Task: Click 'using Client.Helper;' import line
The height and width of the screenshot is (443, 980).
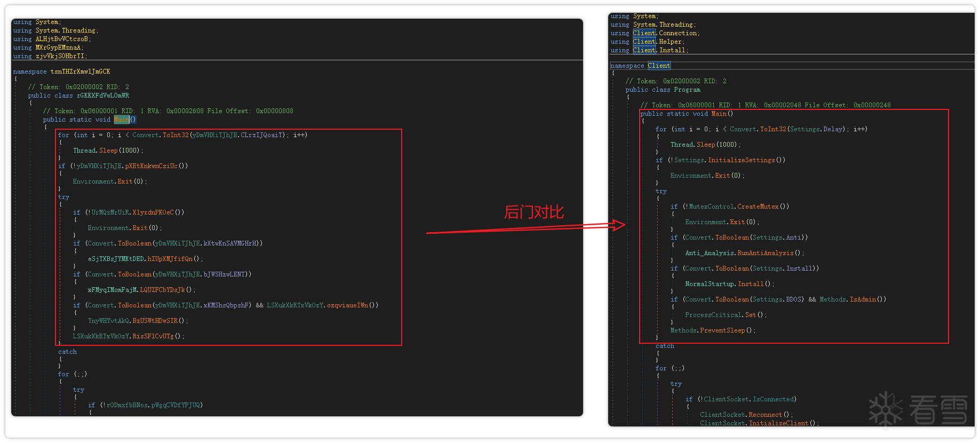Action: (648, 42)
